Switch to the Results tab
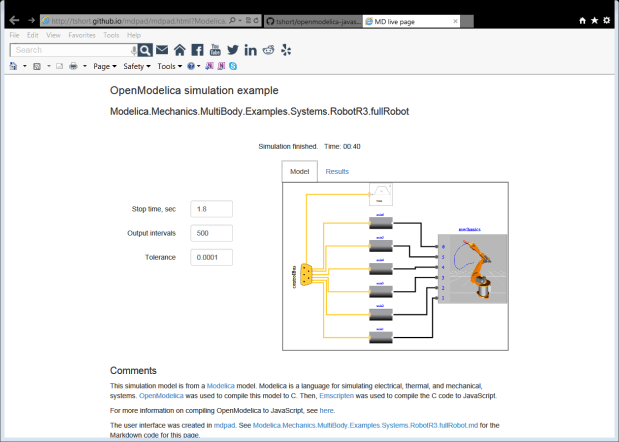 pos(337,172)
